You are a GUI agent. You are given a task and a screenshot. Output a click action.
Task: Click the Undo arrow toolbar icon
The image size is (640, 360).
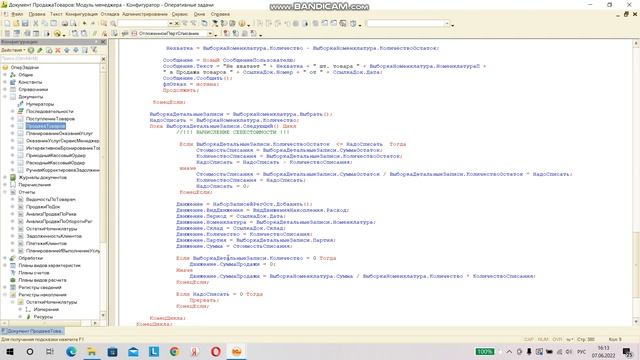click(x=84, y=24)
